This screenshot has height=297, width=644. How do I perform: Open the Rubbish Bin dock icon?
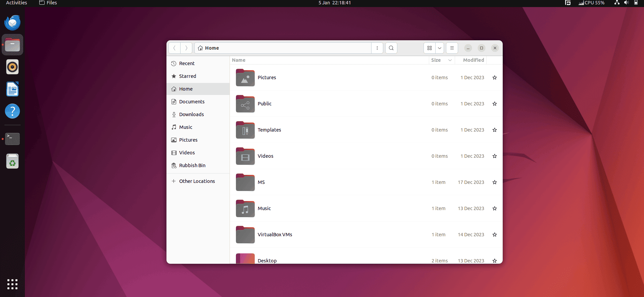pos(12,161)
